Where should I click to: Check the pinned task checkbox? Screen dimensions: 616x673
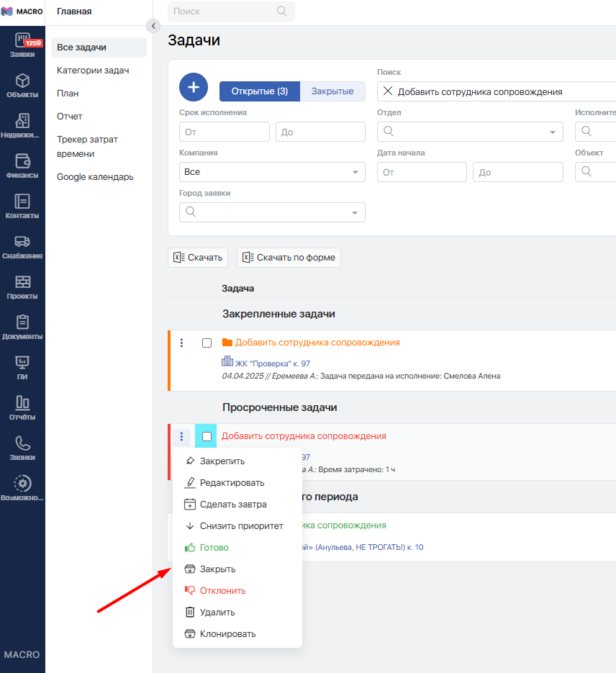tap(207, 343)
